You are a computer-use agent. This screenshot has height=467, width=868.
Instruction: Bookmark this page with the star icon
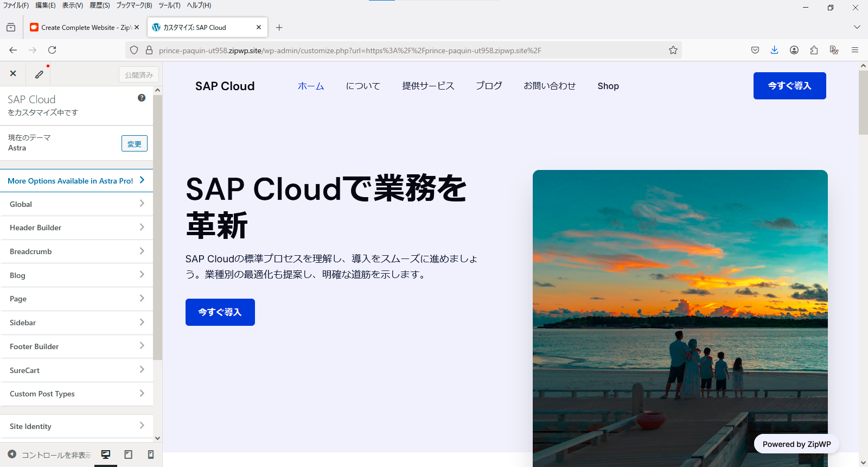point(673,50)
